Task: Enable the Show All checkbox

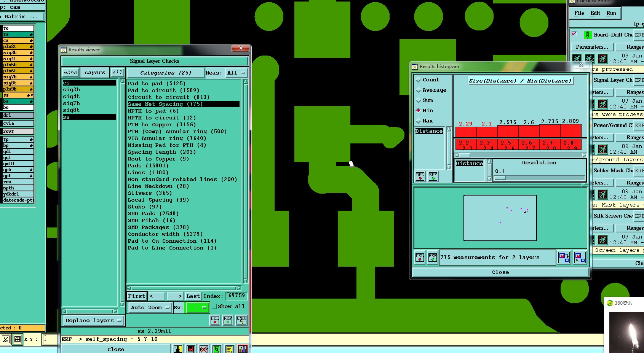Action: coord(214,307)
